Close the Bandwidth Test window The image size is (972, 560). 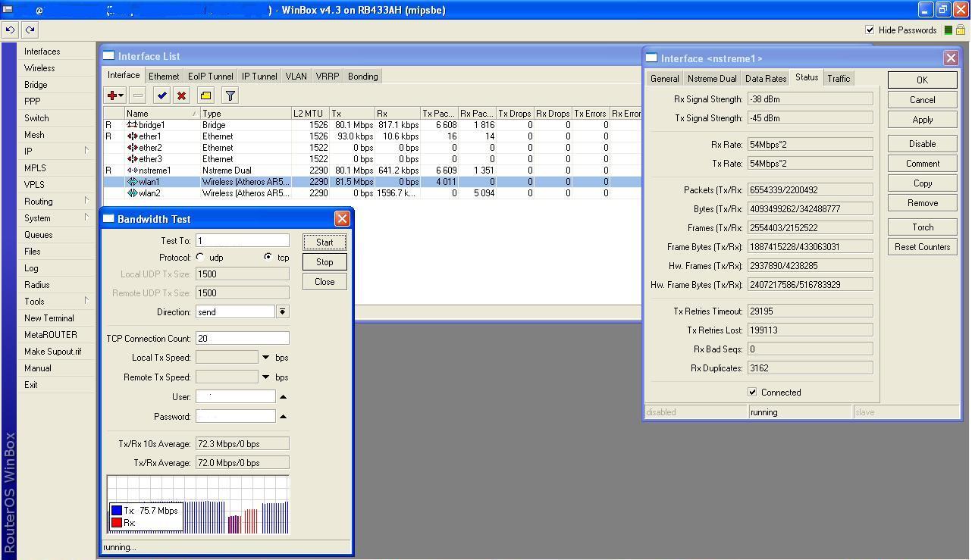point(342,219)
